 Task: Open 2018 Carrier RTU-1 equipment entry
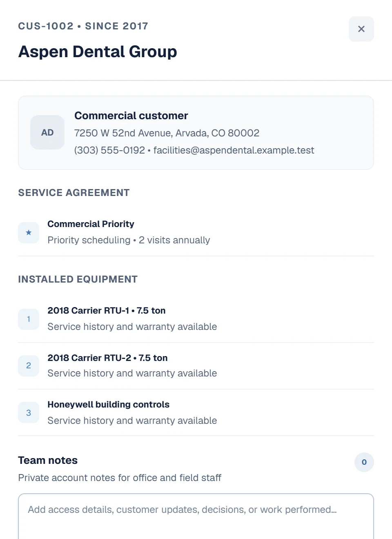pos(196,319)
